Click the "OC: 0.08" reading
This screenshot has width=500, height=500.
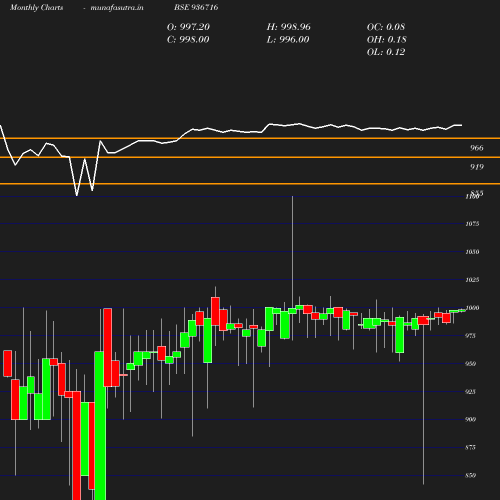coord(386,27)
